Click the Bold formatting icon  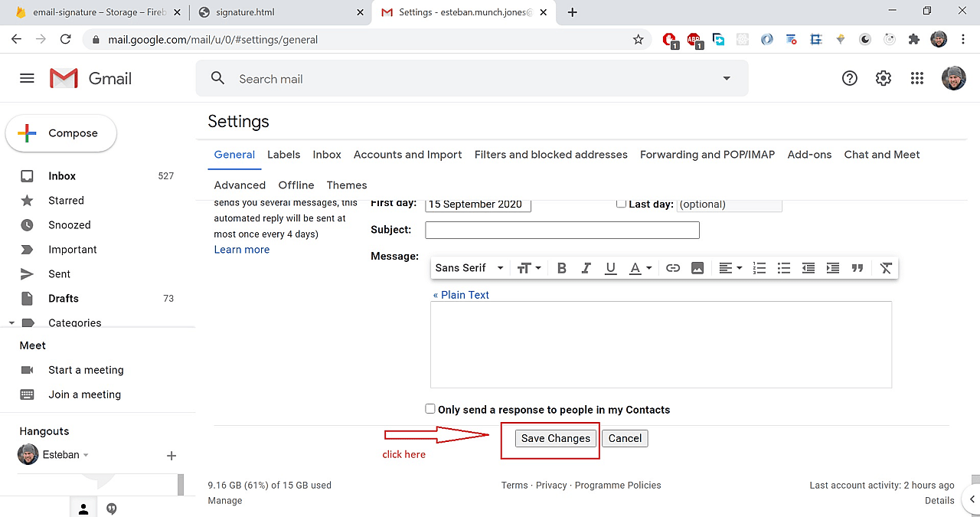point(561,268)
